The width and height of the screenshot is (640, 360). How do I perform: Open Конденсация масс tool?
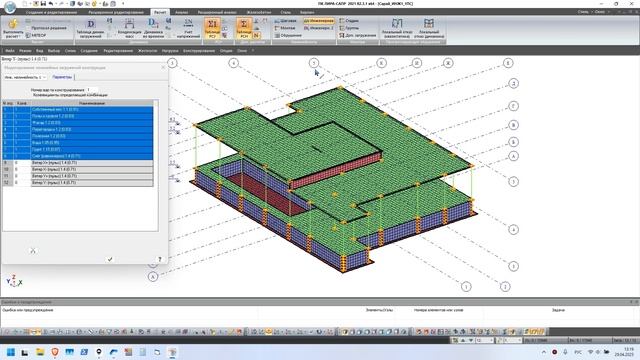[x=129, y=28]
